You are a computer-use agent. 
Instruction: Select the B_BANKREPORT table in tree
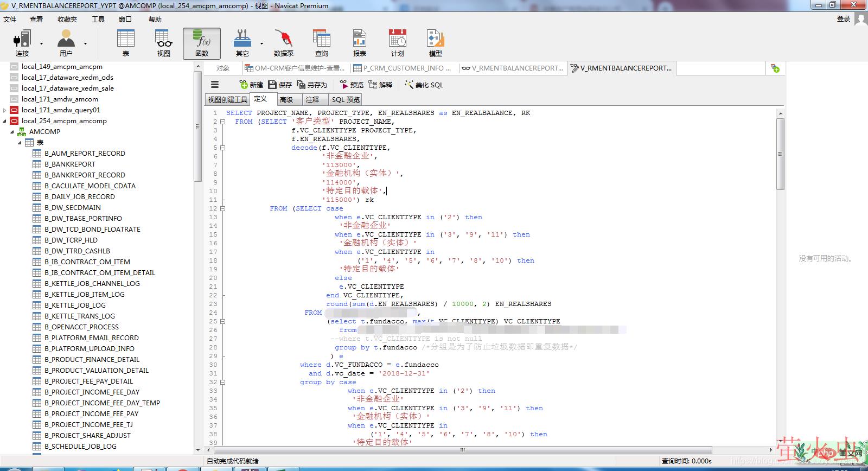point(69,164)
